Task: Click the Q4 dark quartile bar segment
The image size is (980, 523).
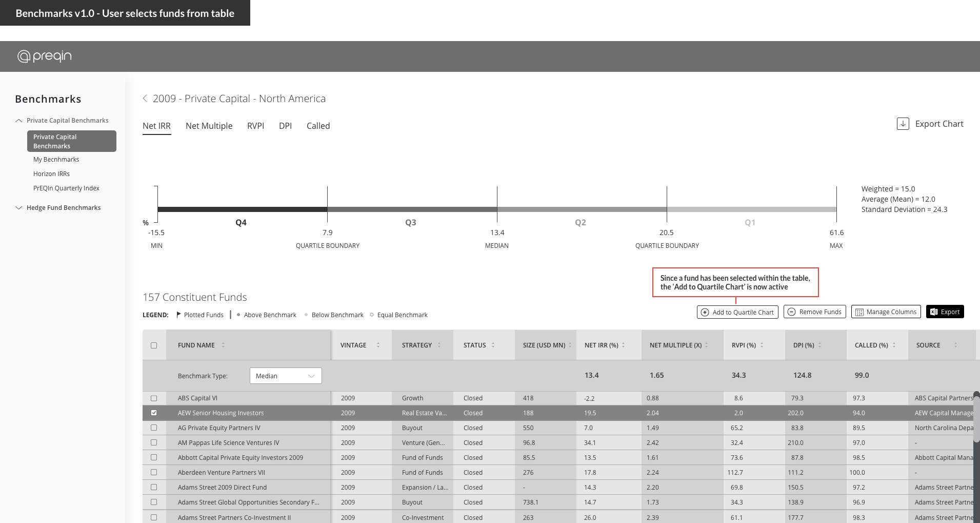Action: click(243, 209)
